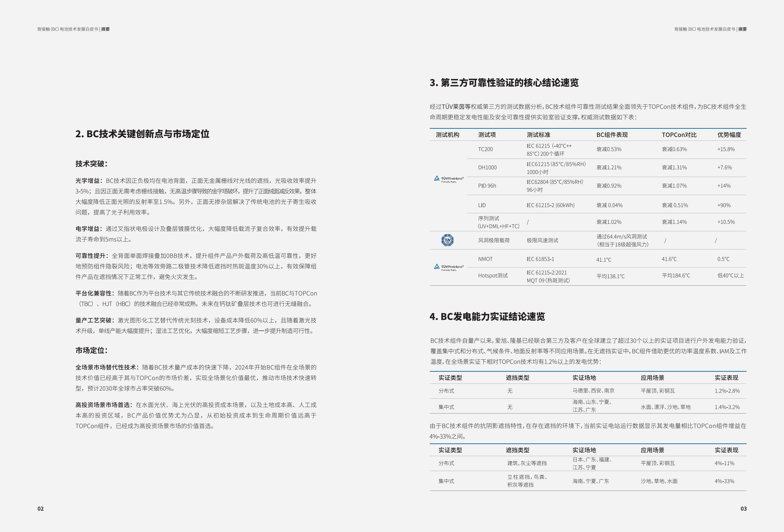The image size is (784, 532).
Task: Click heading "4. BC发电能力实证结论速览"
Action: click(487, 316)
